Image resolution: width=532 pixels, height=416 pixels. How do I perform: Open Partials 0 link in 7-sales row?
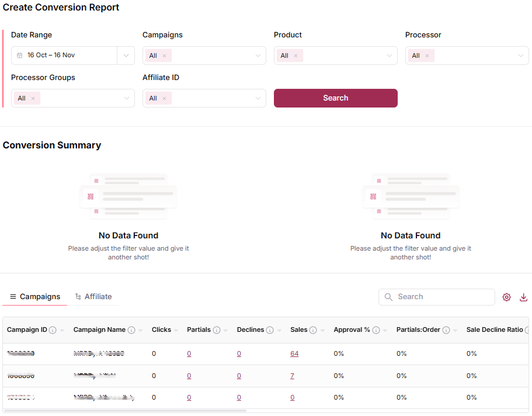click(189, 376)
